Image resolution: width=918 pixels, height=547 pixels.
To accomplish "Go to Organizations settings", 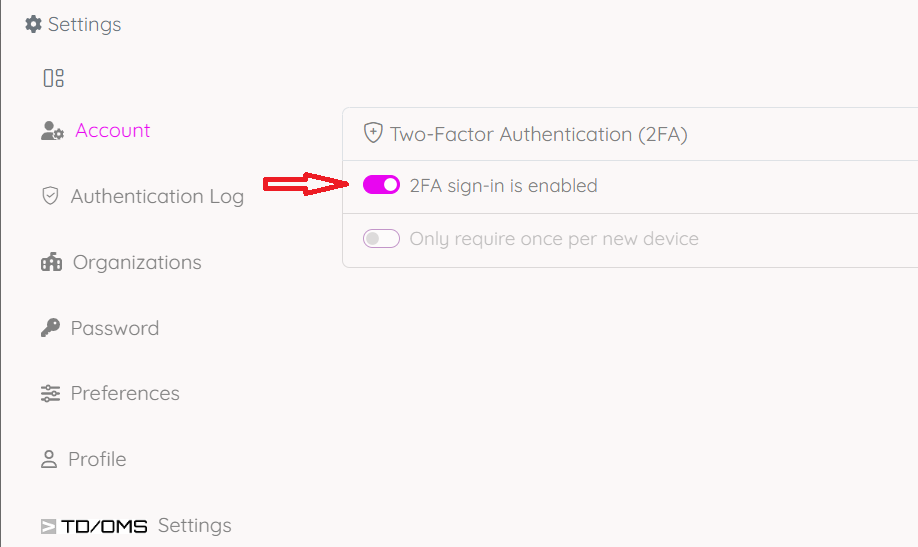I will coord(137,263).
